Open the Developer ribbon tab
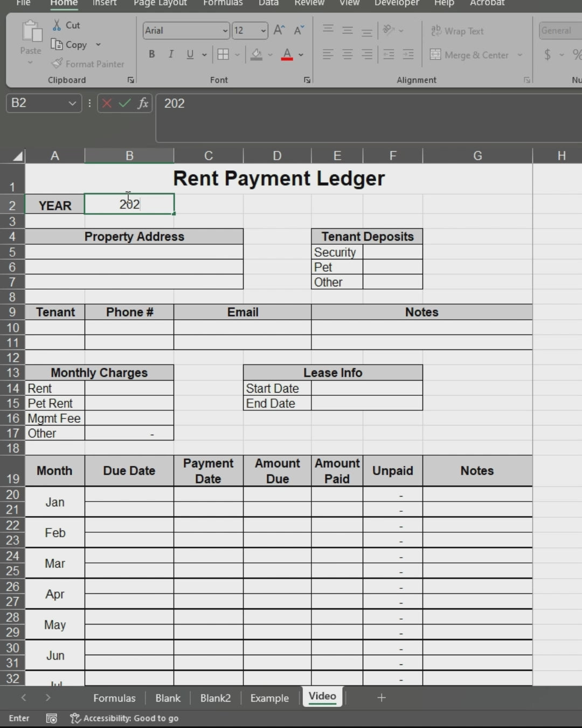 click(x=397, y=3)
